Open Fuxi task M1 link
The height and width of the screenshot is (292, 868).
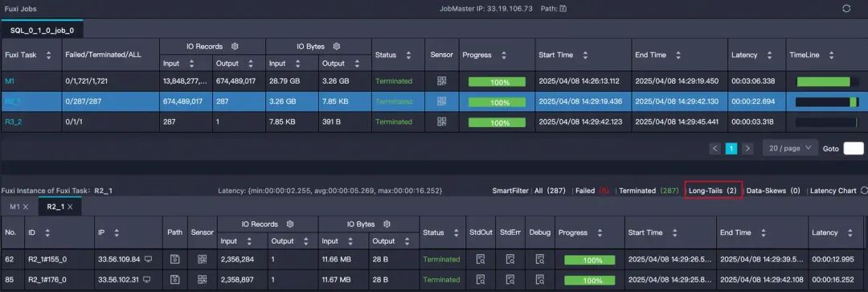click(10, 81)
